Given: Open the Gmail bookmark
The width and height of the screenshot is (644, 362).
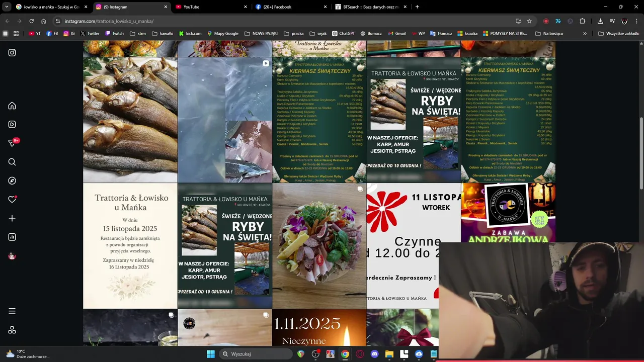Looking at the screenshot, I should (396, 34).
